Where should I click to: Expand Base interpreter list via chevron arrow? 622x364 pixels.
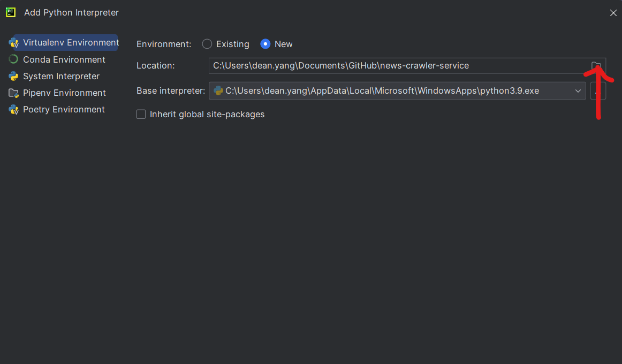pos(578,91)
